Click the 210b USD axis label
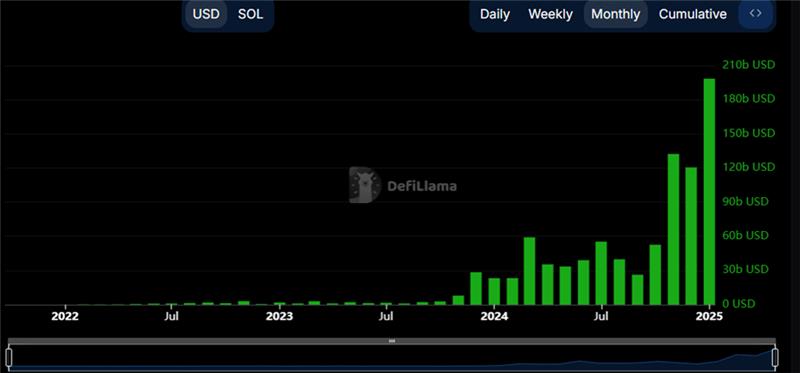800x373 pixels. click(749, 65)
